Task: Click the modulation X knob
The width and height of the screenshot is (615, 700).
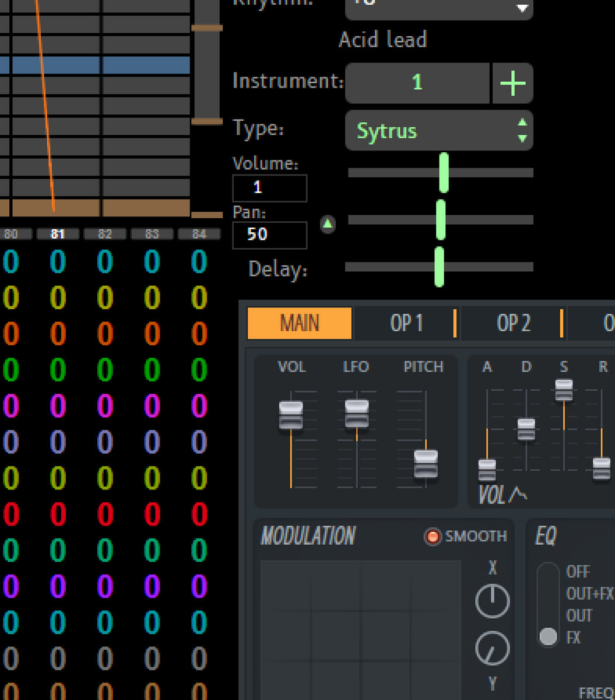Action: (x=493, y=601)
